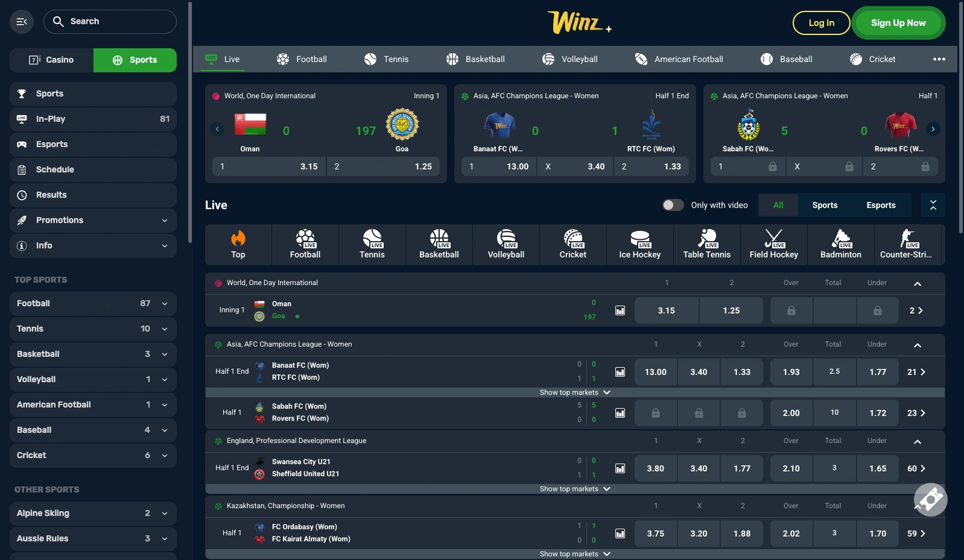Screen dimensions: 964x560
Task: Open stats icon for Sabah FC row
Action: tap(620, 413)
